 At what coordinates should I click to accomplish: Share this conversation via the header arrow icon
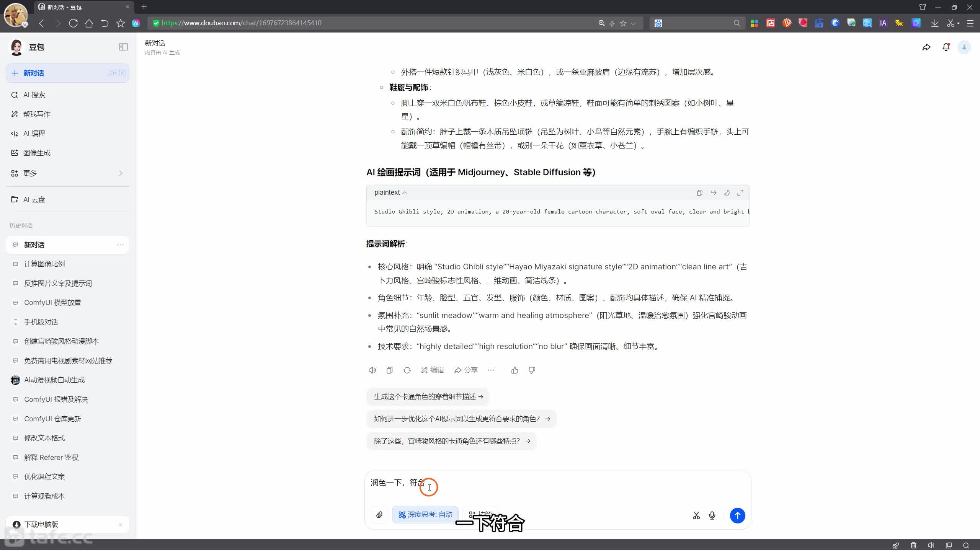(926, 47)
